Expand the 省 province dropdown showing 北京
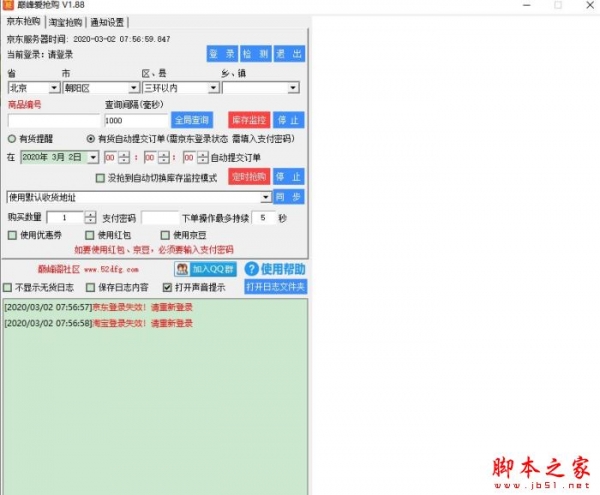 coord(54,88)
